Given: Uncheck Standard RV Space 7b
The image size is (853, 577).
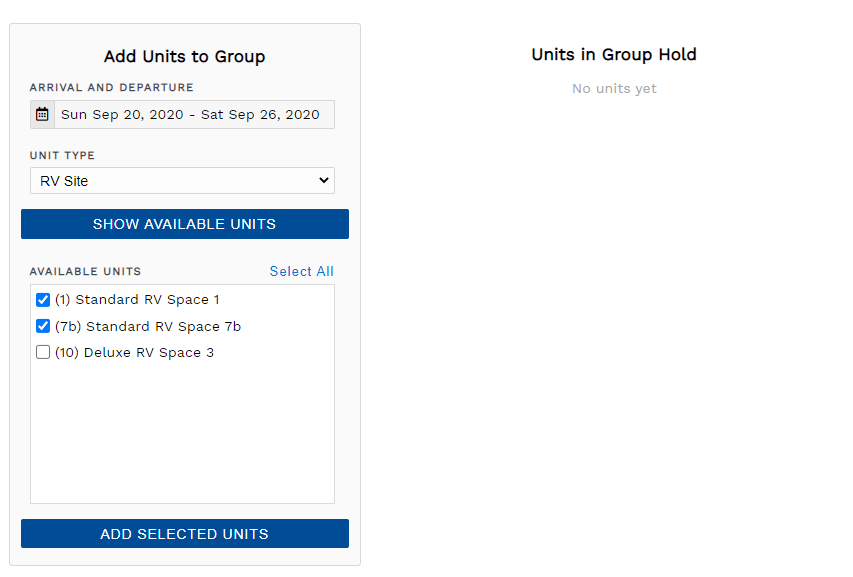Looking at the screenshot, I should click(42, 326).
